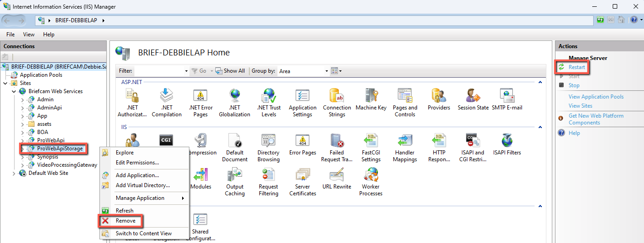Open the Machine Key feature

pyautogui.click(x=371, y=100)
